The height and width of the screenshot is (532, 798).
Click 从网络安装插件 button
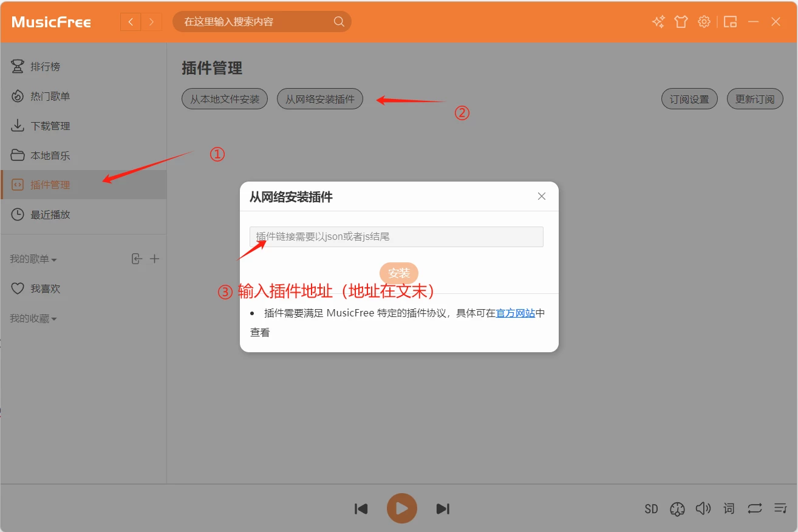click(x=320, y=99)
